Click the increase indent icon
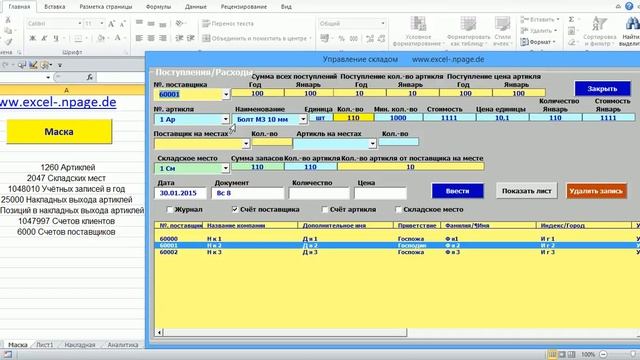640x360 pixels. pos(191,38)
